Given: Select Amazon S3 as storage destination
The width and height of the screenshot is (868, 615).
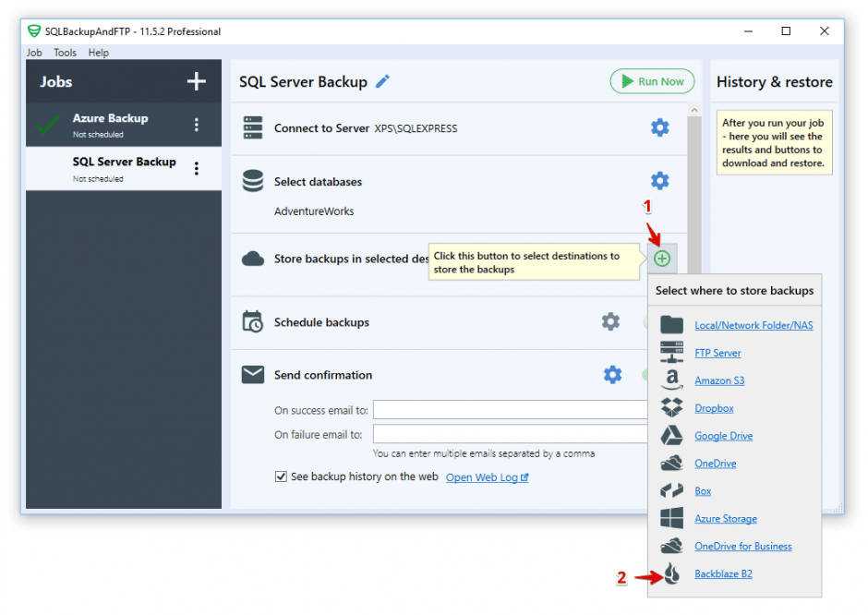Looking at the screenshot, I should pyautogui.click(x=719, y=380).
